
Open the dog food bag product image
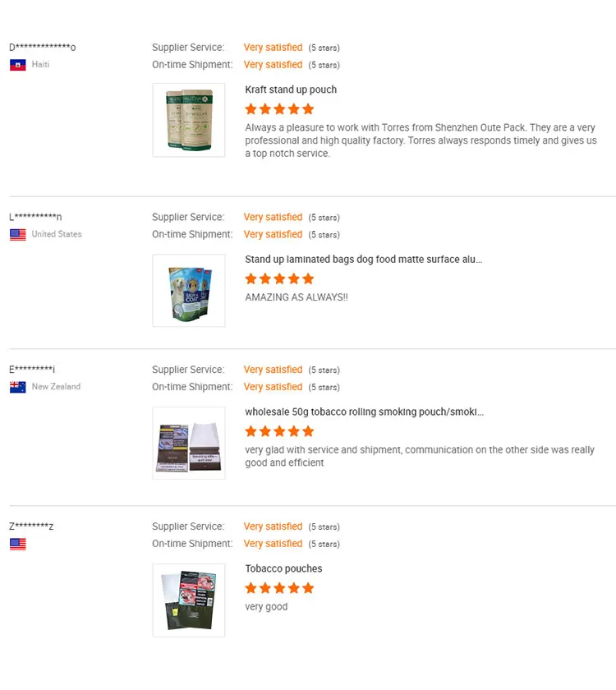pyautogui.click(x=189, y=291)
